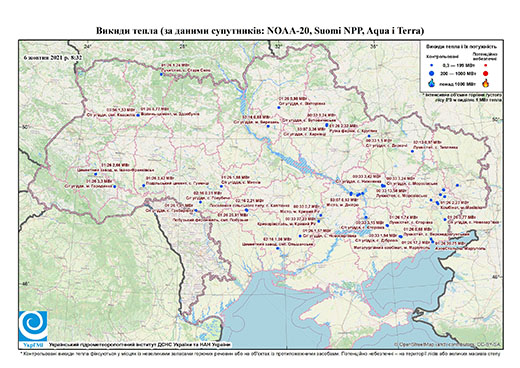
Task: Click the blue marker near с. Новоазовськ label
Action: [445, 219]
